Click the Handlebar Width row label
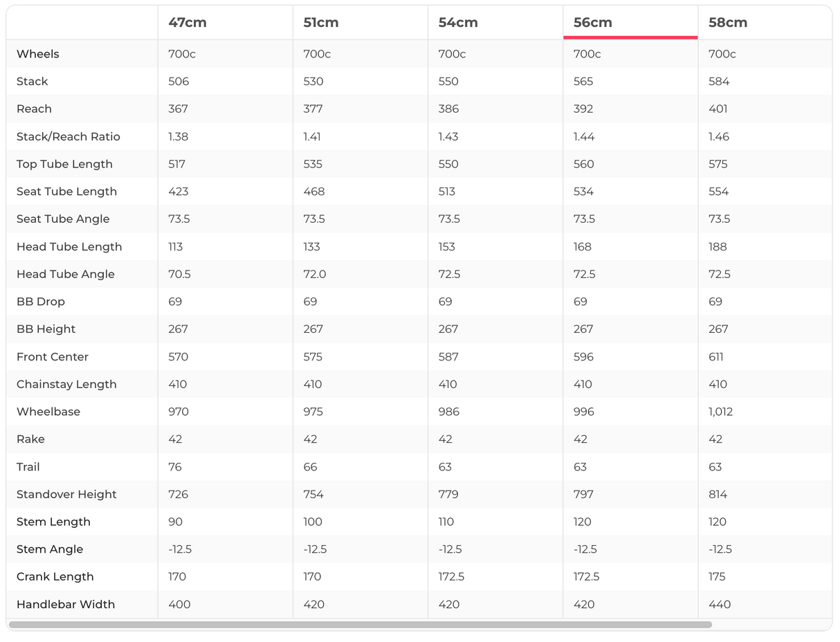The image size is (840, 642). [66, 604]
